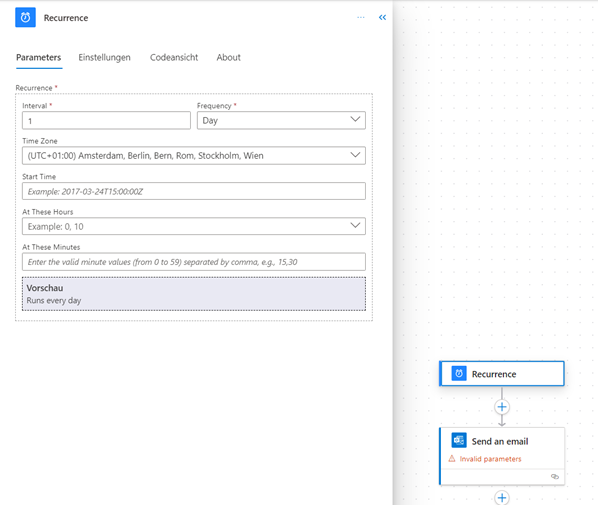
Task: Open the At These Hours dropdown
Action: pos(194,227)
